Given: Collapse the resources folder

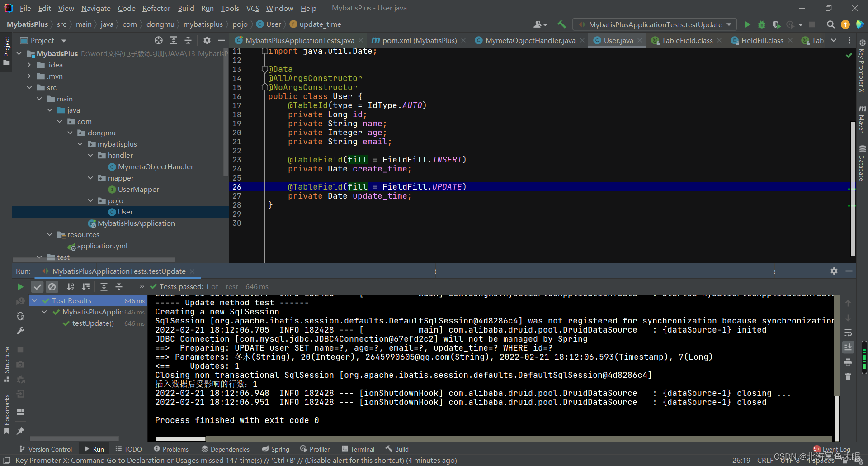Looking at the screenshot, I should [50, 234].
